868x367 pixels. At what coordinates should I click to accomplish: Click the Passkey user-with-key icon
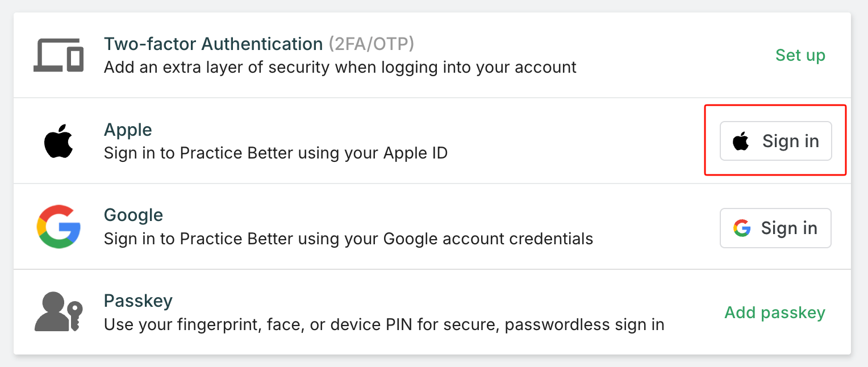click(x=59, y=312)
